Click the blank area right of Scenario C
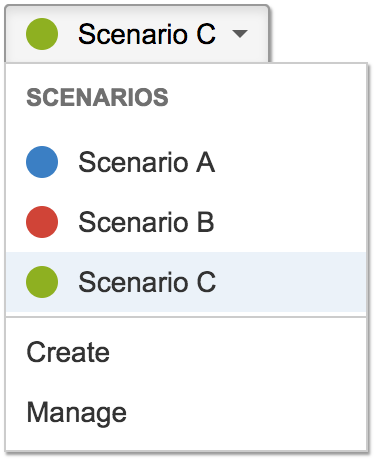The height and width of the screenshot is (462, 378). [x=291, y=282]
